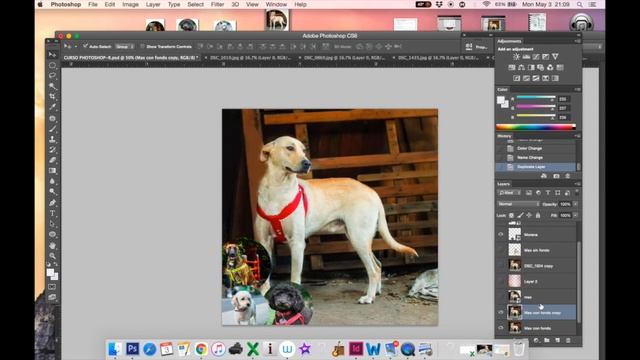Select the Layer 2 layer row
The image size is (640, 360).
[536, 281]
